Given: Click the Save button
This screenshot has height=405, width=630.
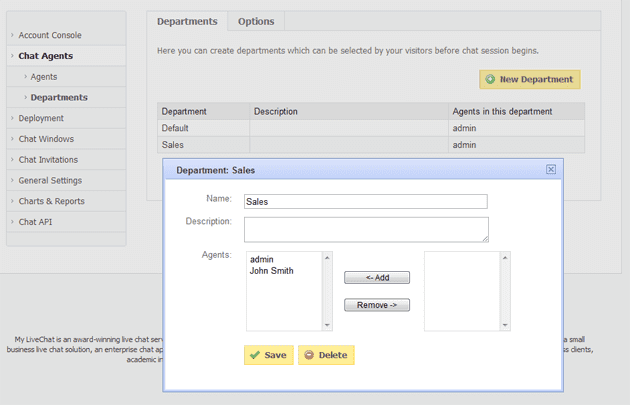Looking at the screenshot, I should pyautogui.click(x=269, y=355).
